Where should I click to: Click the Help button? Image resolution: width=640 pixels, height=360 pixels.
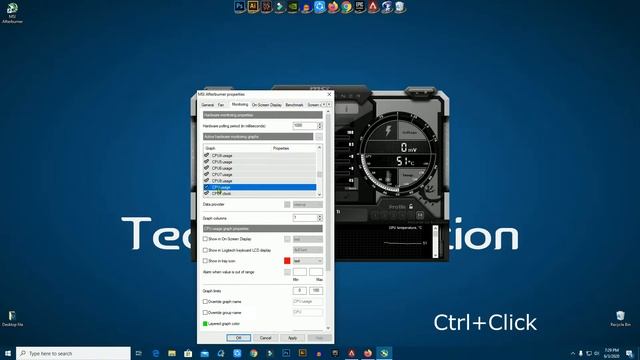(x=319, y=338)
